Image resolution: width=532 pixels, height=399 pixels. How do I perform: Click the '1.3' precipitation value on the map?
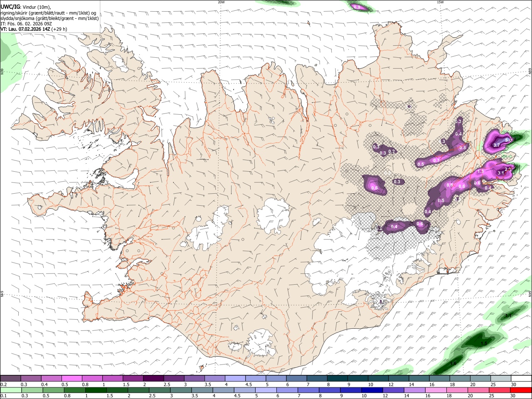tap(481, 171)
